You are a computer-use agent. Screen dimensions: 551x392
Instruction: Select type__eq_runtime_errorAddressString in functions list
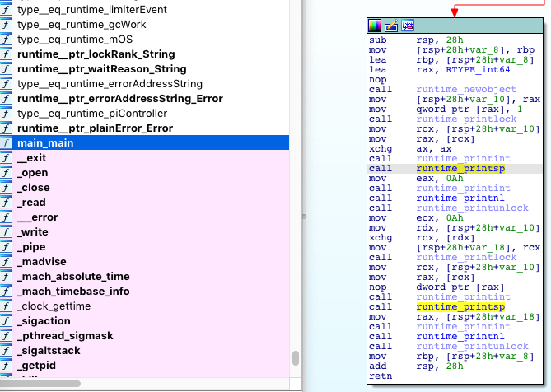coord(144,84)
